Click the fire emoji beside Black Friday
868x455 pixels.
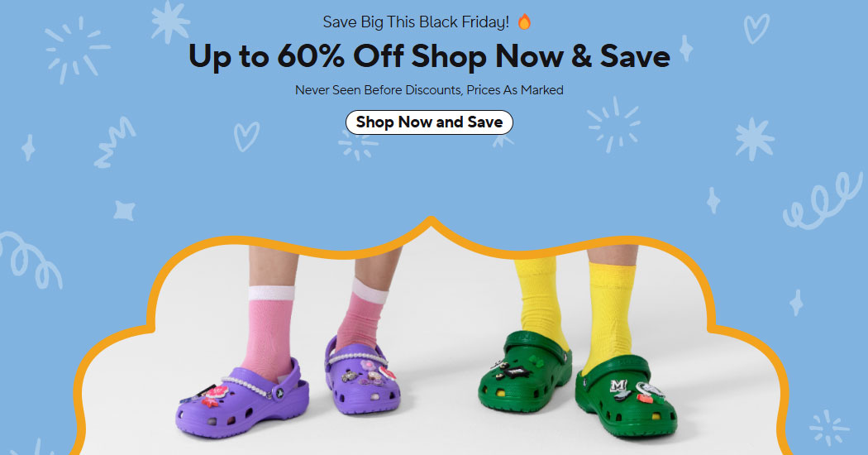[524, 22]
